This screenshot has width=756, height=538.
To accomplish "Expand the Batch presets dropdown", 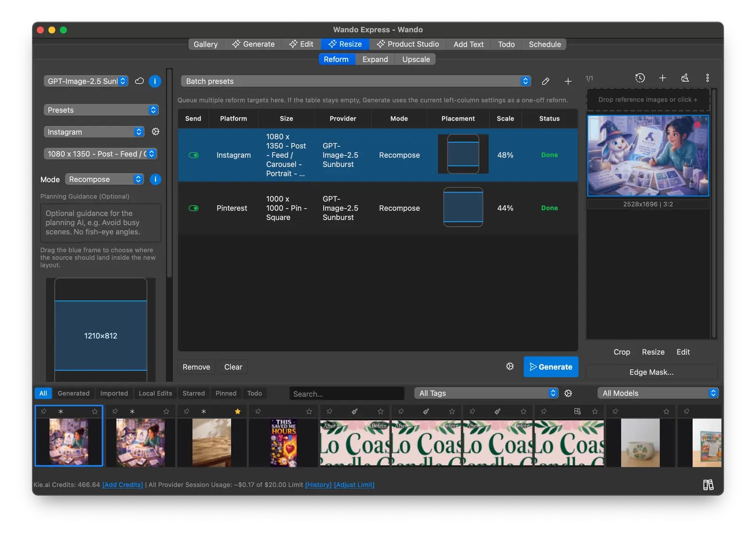I will click(x=356, y=81).
